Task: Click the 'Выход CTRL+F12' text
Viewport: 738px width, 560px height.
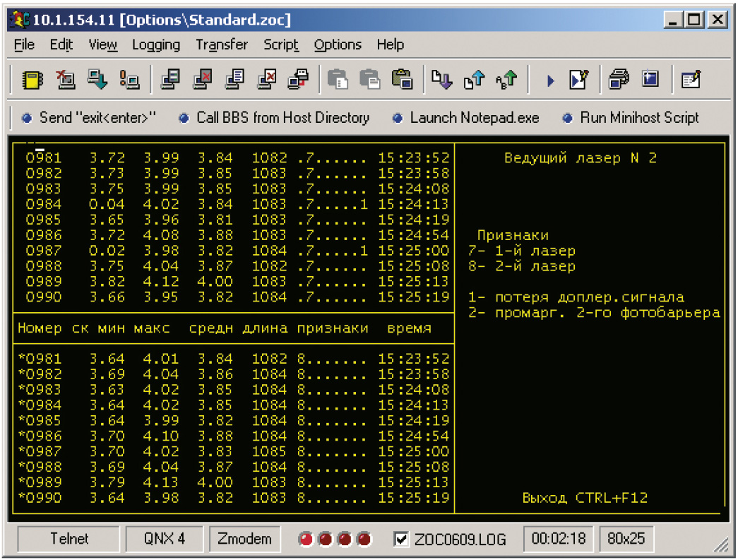Action: click(x=585, y=498)
